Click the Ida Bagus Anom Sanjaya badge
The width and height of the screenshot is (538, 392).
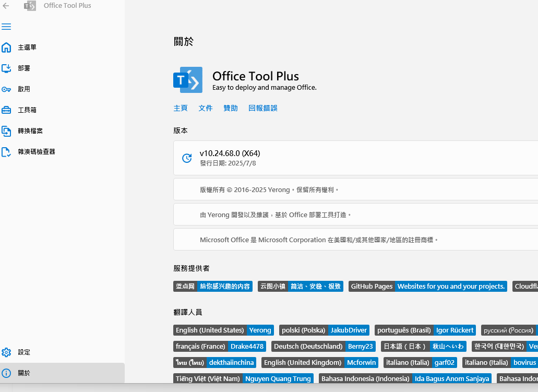coord(405,378)
